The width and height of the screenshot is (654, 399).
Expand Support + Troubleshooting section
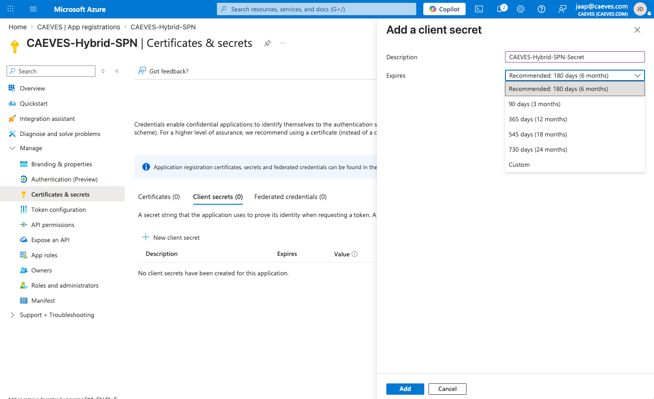(x=12, y=315)
